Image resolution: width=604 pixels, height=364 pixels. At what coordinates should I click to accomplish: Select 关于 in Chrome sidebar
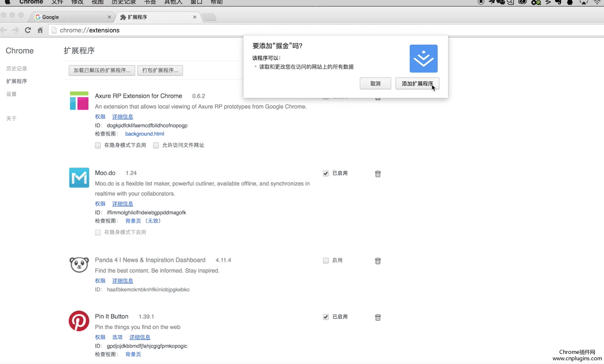(11, 119)
